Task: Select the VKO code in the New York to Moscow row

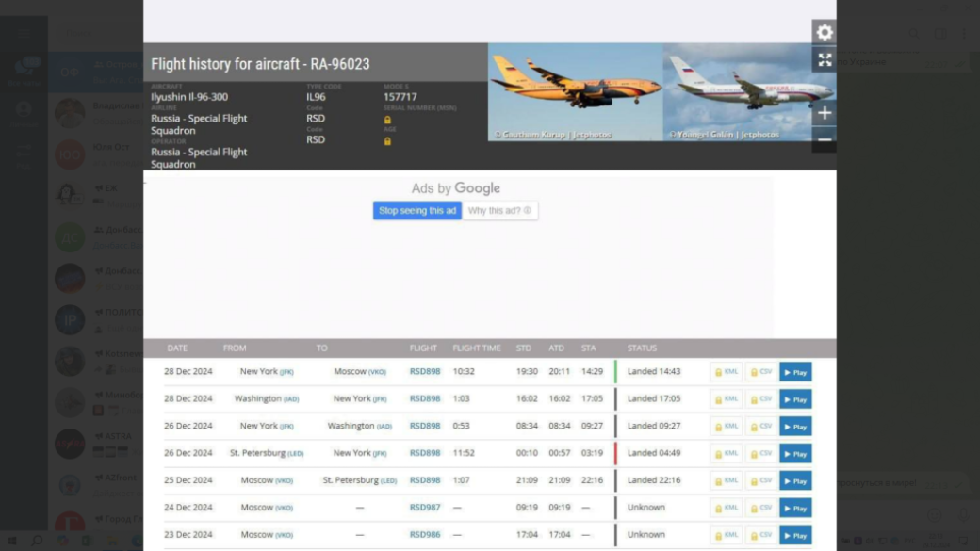Action: 377,372
